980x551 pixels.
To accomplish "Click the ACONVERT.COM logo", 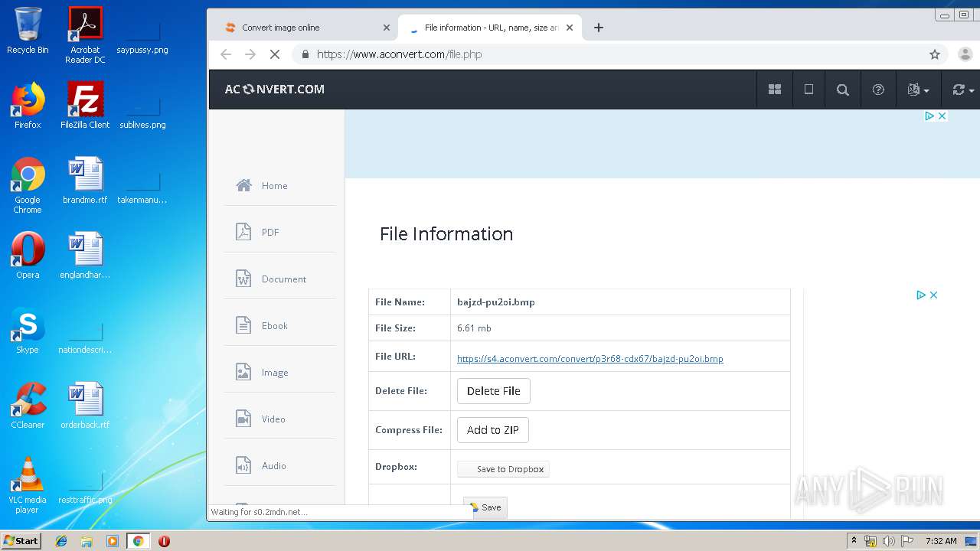I will 274,90.
